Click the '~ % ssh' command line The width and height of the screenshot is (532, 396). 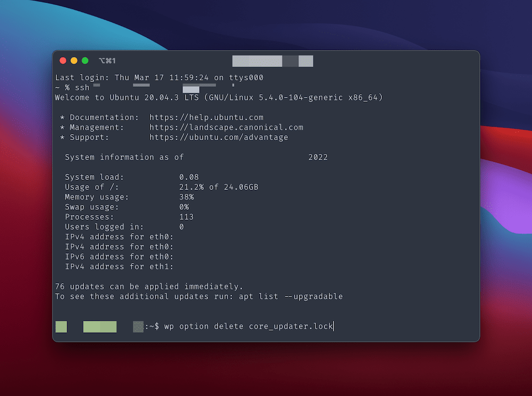click(x=72, y=87)
